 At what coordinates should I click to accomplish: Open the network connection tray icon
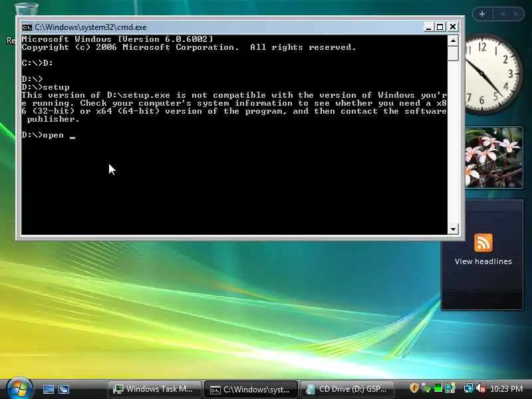[x=469, y=388]
